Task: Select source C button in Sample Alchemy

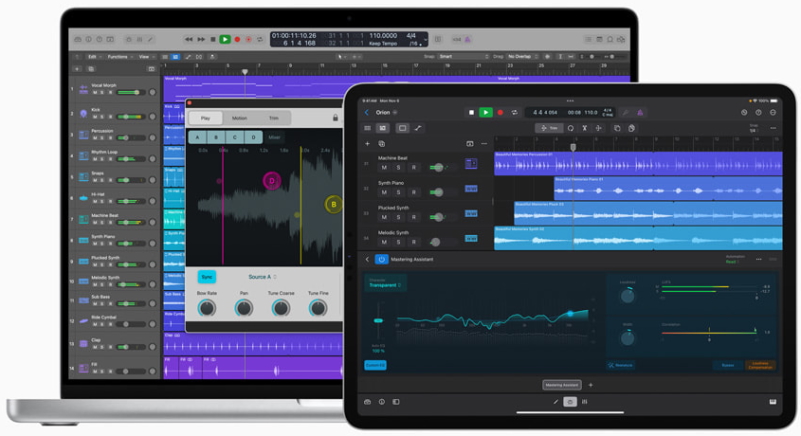Action: [234, 137]
